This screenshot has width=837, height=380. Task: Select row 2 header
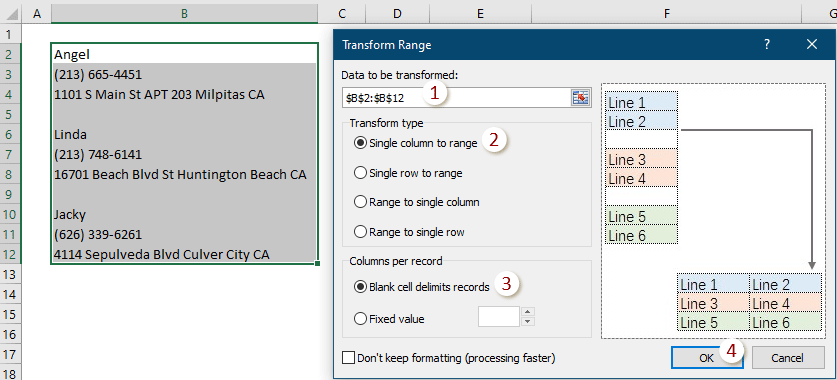tap(11, 54)
